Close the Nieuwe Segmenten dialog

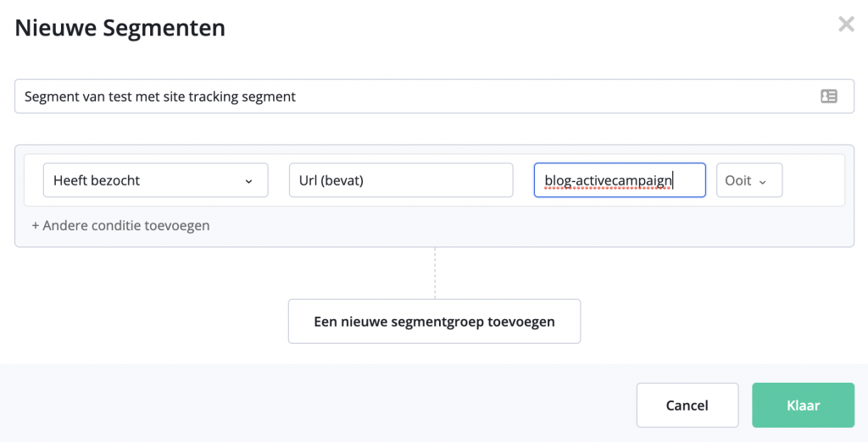click(x=846, y=24)
